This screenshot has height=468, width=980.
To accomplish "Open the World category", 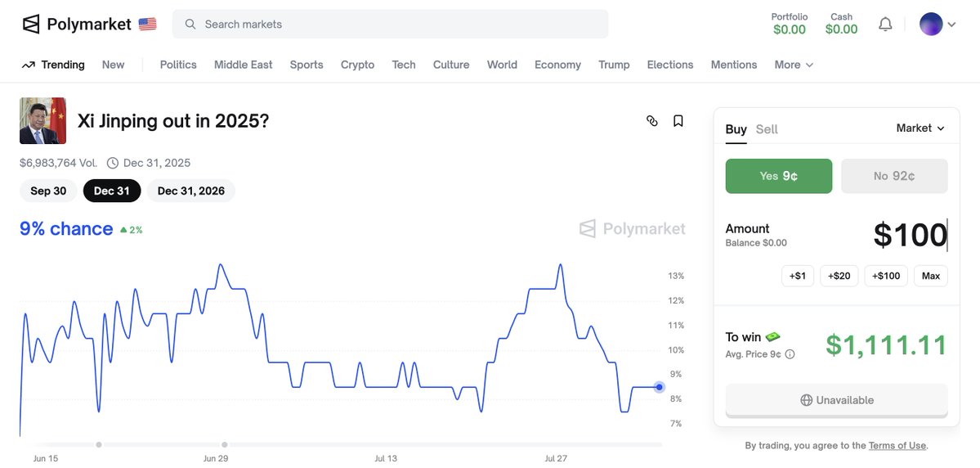I will pyautogui.click(x=502, y=65).
